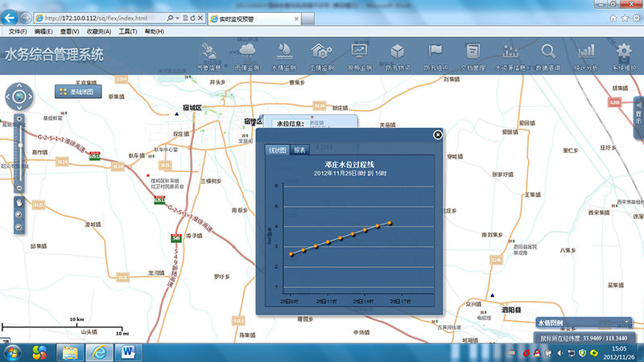Viewport: 644px width, 362px height.
Task: Close the 邓庄水位过程线 chart popup
Action: pos(437,134)
